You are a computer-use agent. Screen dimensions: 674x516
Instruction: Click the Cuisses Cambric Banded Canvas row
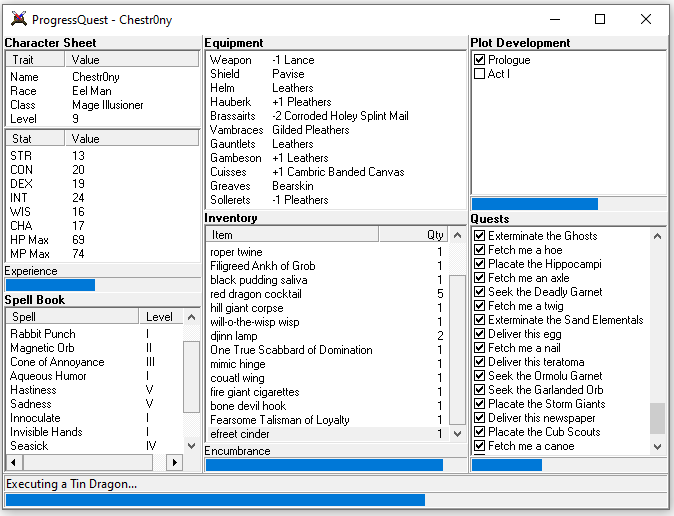coord(336,172)
